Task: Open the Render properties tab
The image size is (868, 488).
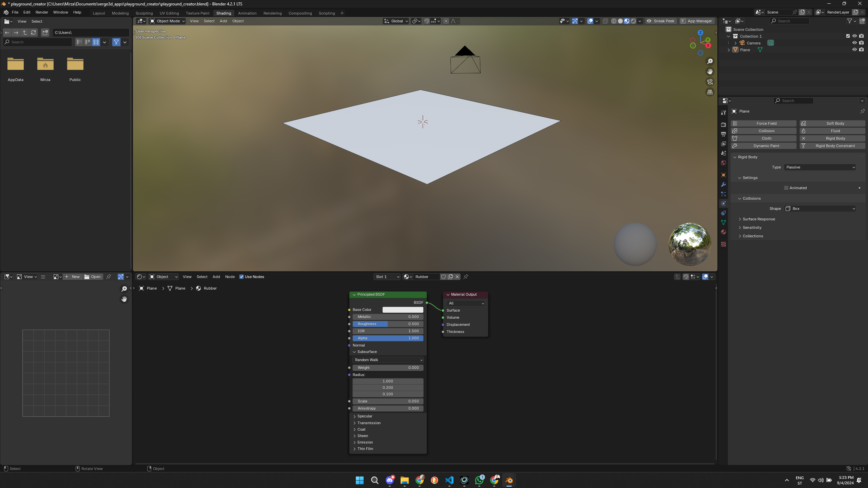Action: click(x=724, y=125)
